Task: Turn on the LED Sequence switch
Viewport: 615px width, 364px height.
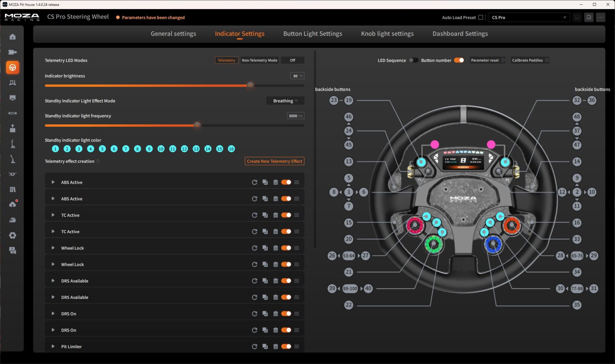Action: [x=413, y=60]
